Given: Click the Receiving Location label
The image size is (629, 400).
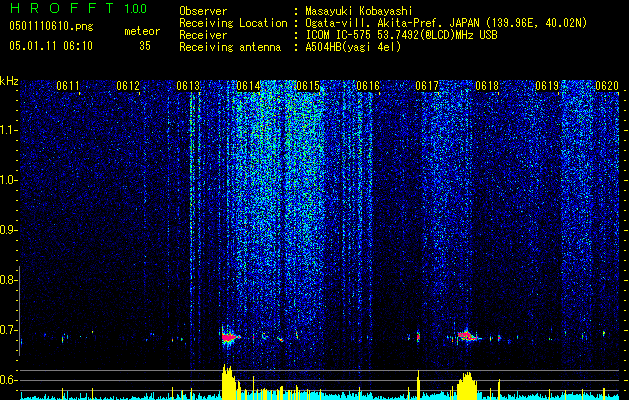Looking at the screenshot, I should point(233,23).
